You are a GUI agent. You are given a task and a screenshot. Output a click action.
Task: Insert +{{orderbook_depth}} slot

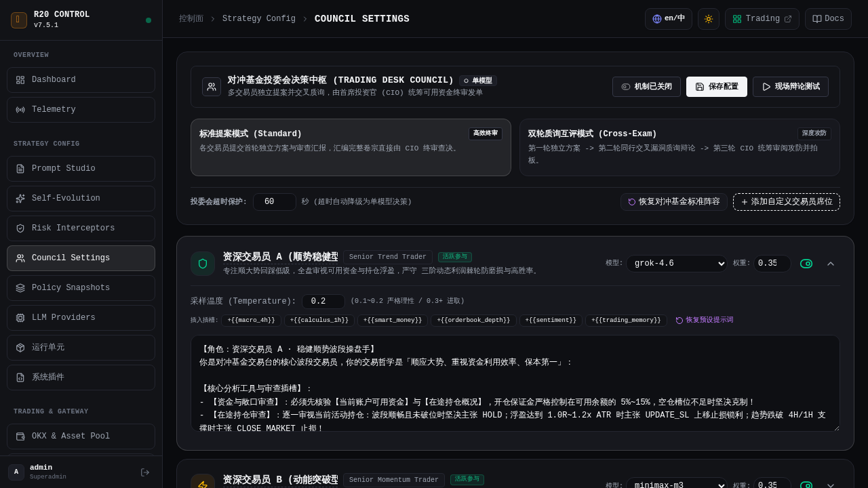tap(473, 321)
